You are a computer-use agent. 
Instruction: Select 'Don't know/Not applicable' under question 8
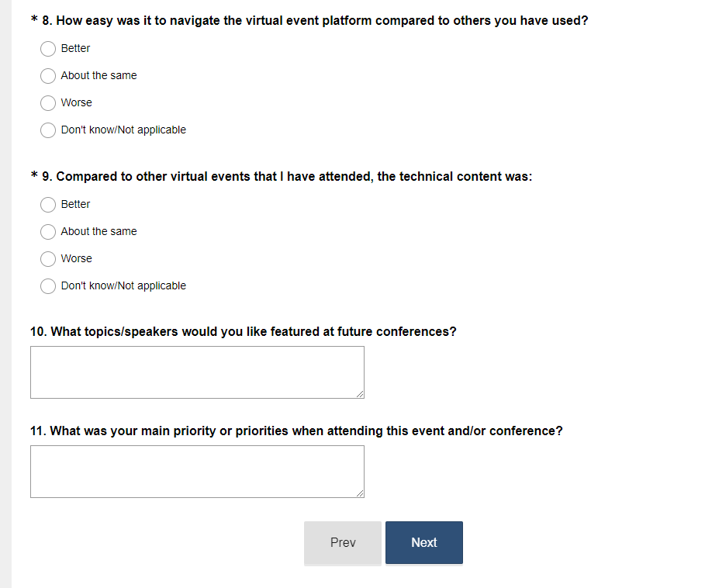coord(48,130)
